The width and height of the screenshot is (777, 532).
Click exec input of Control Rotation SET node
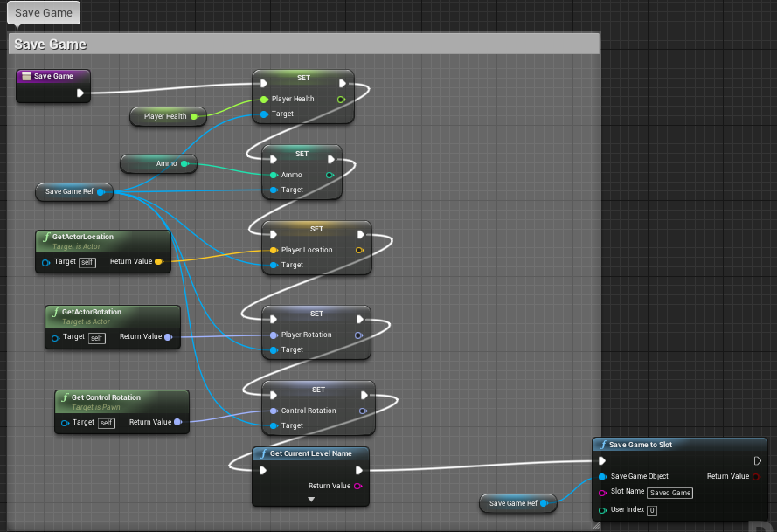[x=274, y=395]
